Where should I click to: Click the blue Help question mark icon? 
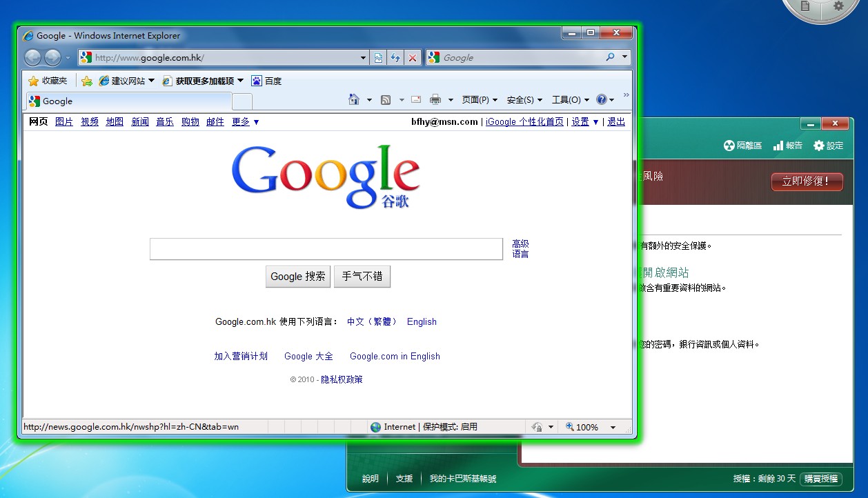(x=601, y=100)
